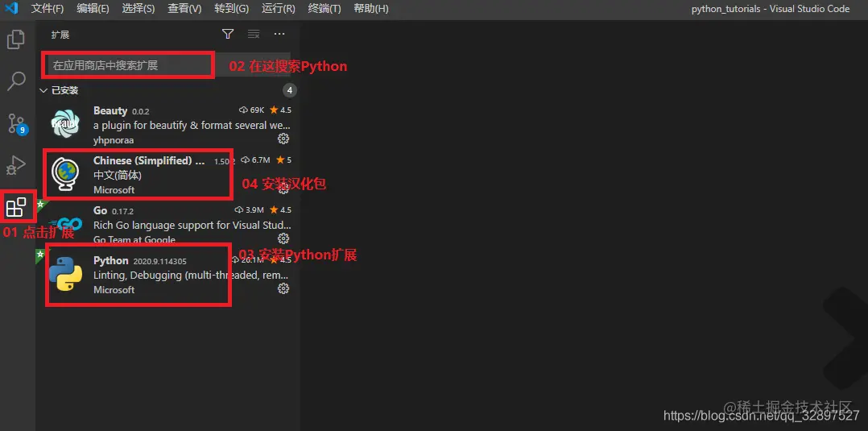Image resolution: width=868 pixels, height=431 pixels.
Task: Click 'Linting, Debugging' Python description
Action: pos(191,276)
